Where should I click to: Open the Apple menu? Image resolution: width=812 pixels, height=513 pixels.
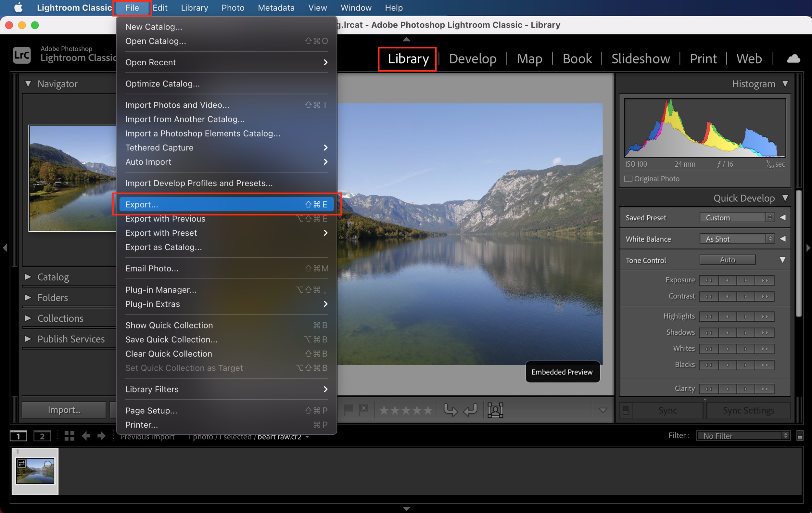(18, 7)
